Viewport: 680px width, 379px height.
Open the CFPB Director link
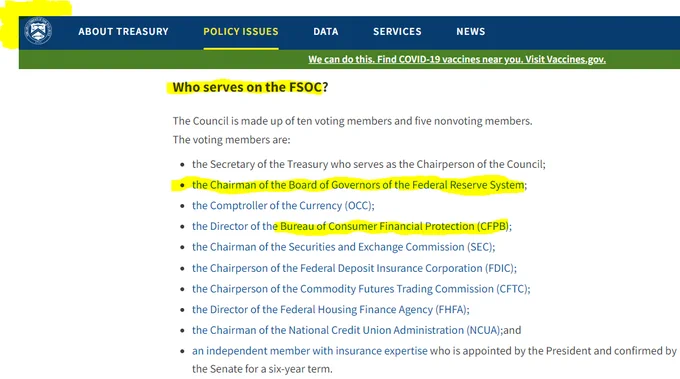(350, 226)
